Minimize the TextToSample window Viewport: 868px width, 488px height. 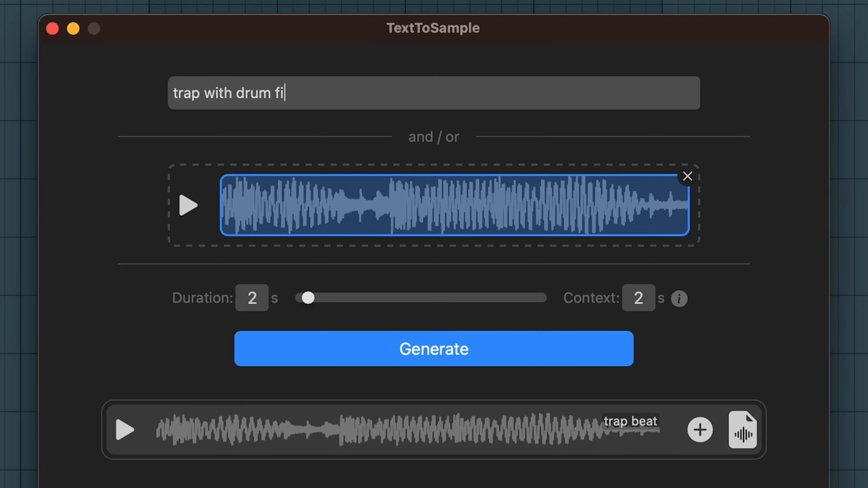73,28
